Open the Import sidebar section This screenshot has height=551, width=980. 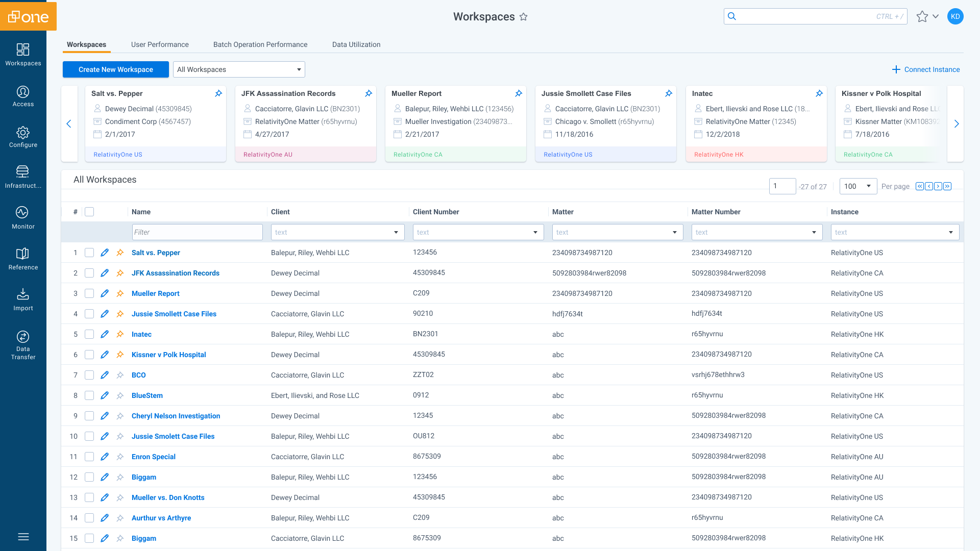click(x=23, y=299)
